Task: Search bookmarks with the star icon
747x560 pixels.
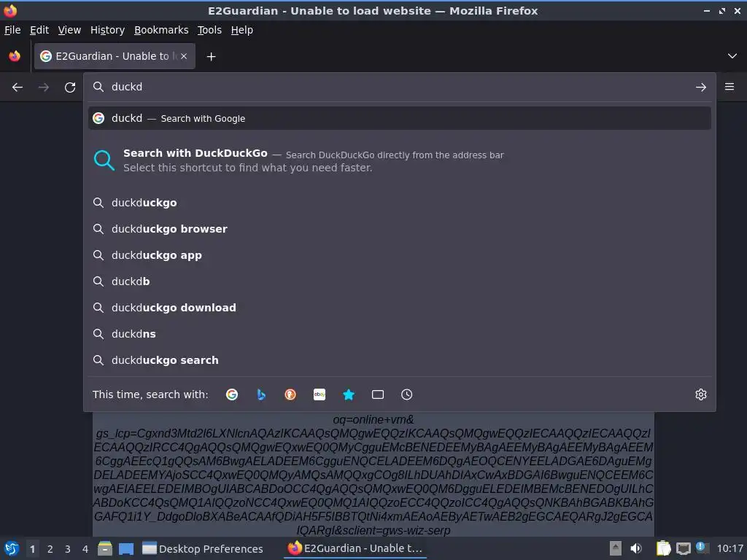Action: [349, 394]
